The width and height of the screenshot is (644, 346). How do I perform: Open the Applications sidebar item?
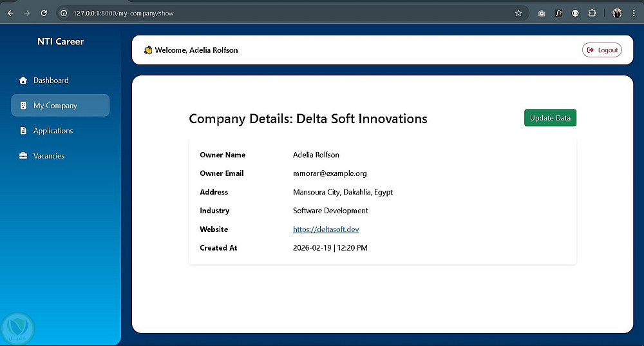coord(53,131)
